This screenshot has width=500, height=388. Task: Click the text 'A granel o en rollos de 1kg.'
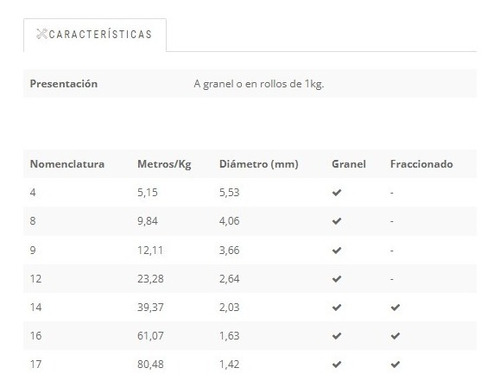click(259, 84)
